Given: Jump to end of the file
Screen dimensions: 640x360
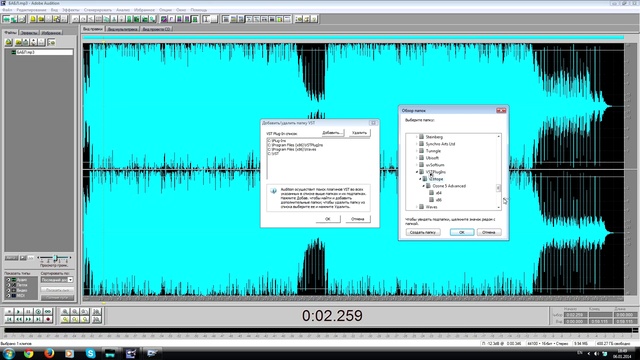Looking at the screenshot, I should pyautogui.click(x=38, y=319).
